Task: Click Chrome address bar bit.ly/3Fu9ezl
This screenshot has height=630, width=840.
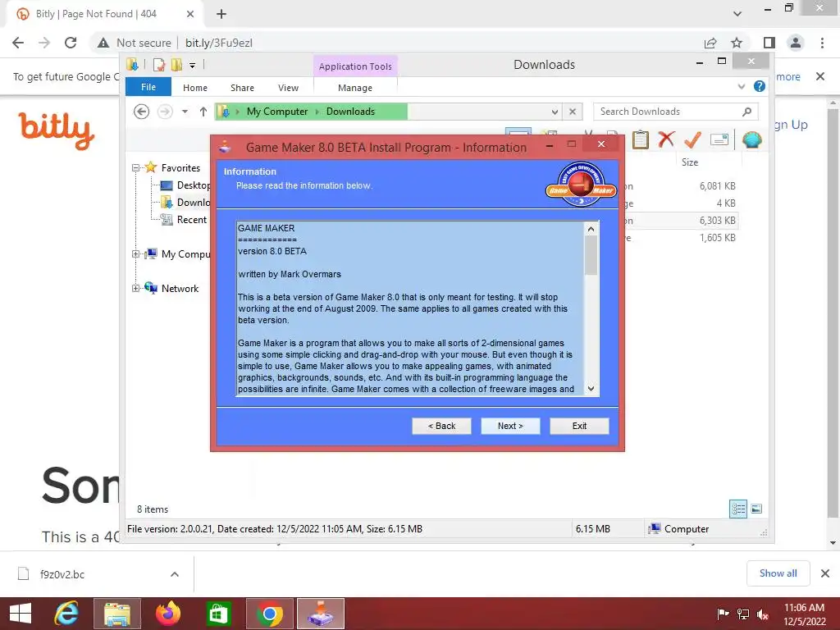Action: pos(218,43)
